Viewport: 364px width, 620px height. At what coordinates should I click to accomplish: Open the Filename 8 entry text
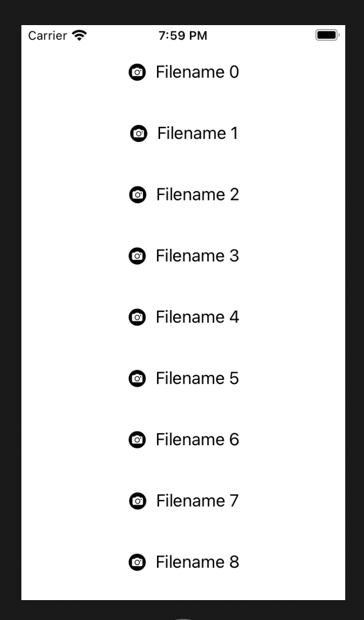tap(197, 562)
